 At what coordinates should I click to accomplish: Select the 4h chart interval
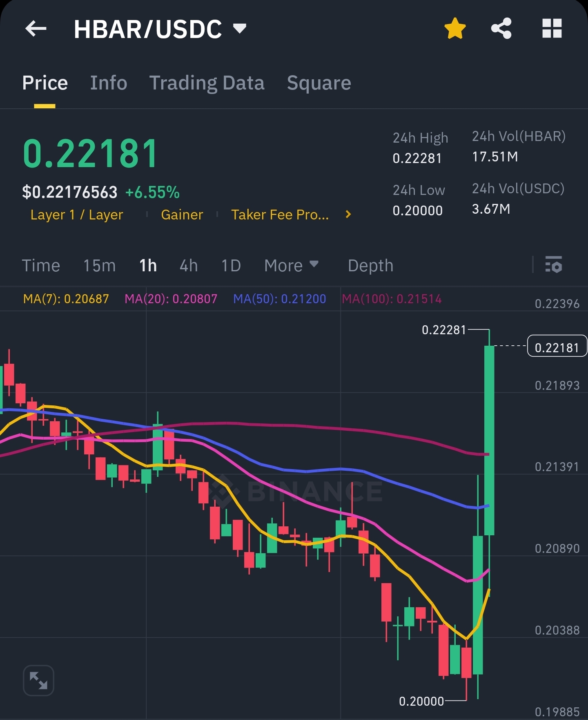189,266
